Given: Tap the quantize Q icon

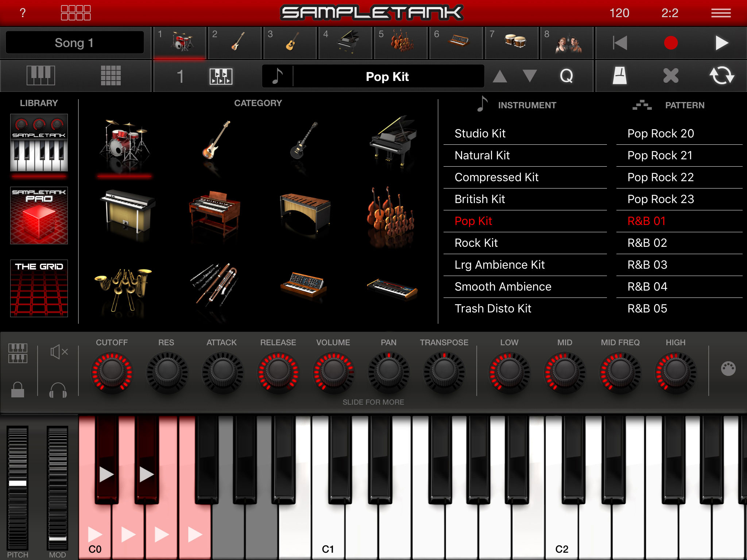Looking at the screenshot, I should tap(566, 76).
